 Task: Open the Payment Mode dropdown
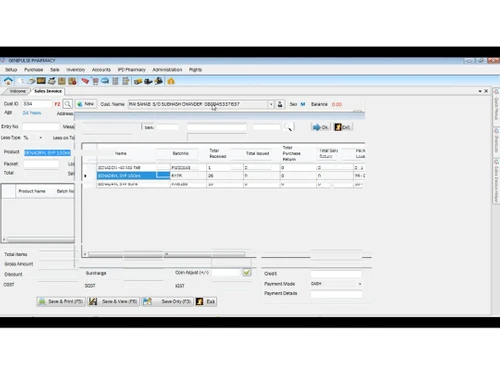pyautogui.click(x=360, y=284)
